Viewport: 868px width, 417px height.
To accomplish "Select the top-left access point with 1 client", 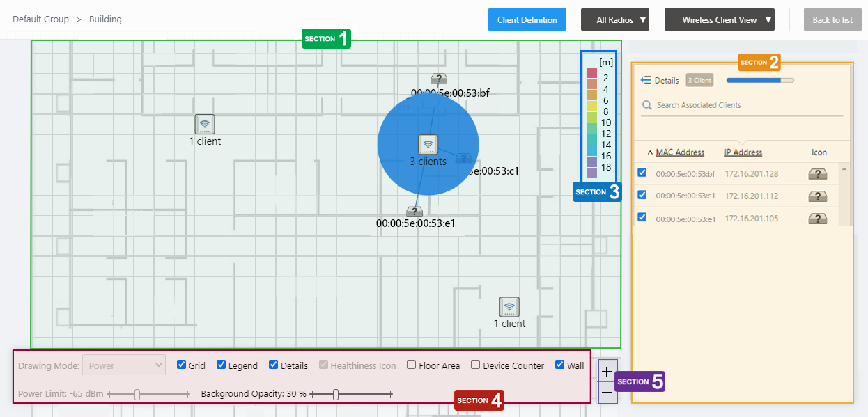I will pos(204,124).
